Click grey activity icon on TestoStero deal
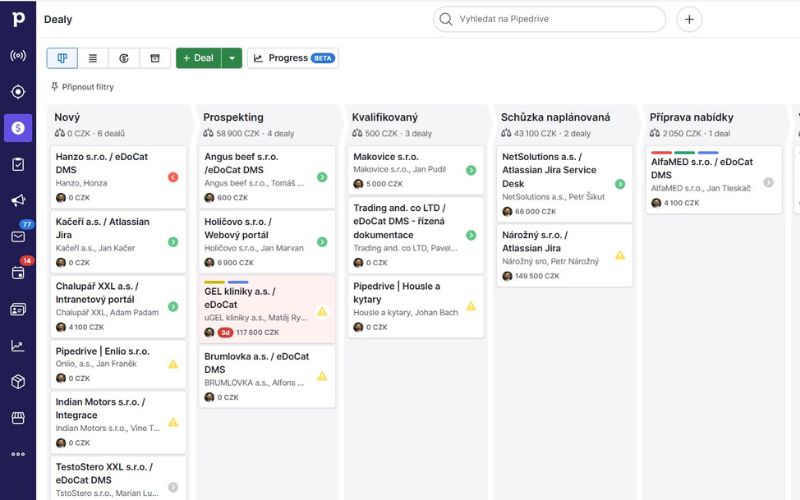 [173, 487]
